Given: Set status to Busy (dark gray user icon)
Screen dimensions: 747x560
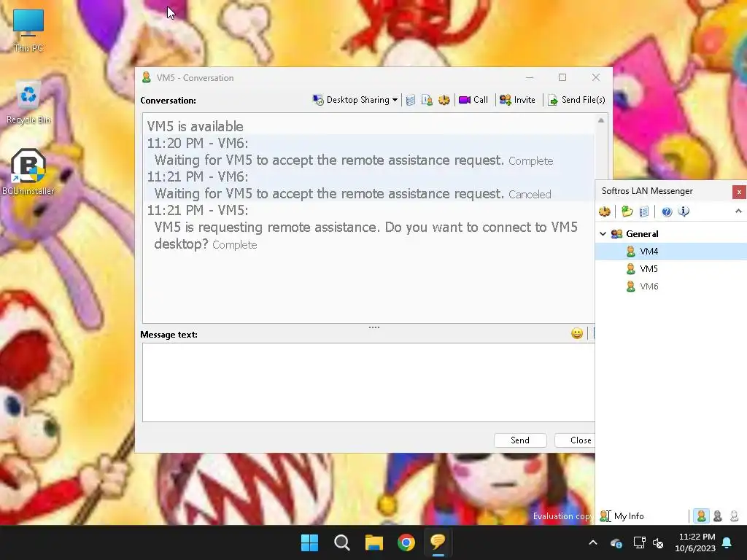Looking at the screenshot, I should pyautogui.click(x=718, y=516).
